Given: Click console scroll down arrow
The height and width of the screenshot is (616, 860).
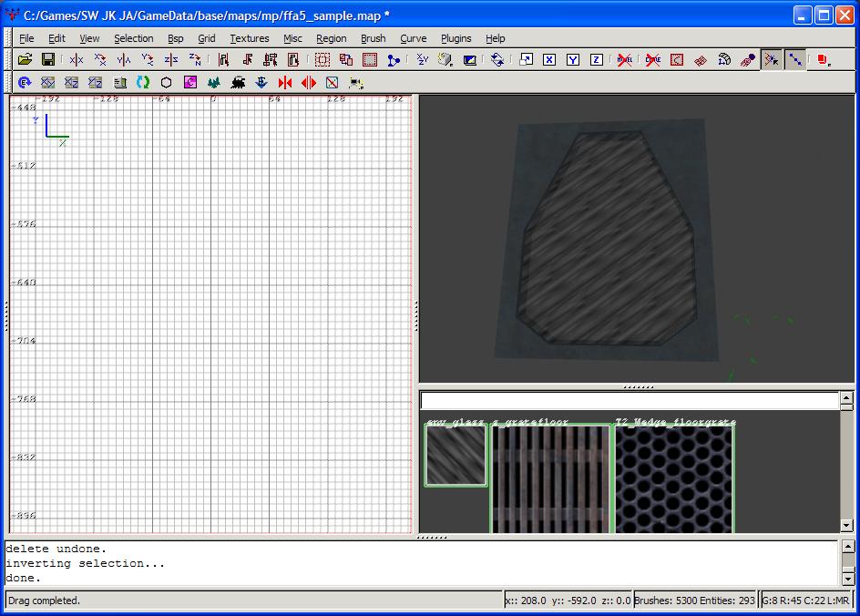Looking at the screenshot, I should [x=848, y=578].
